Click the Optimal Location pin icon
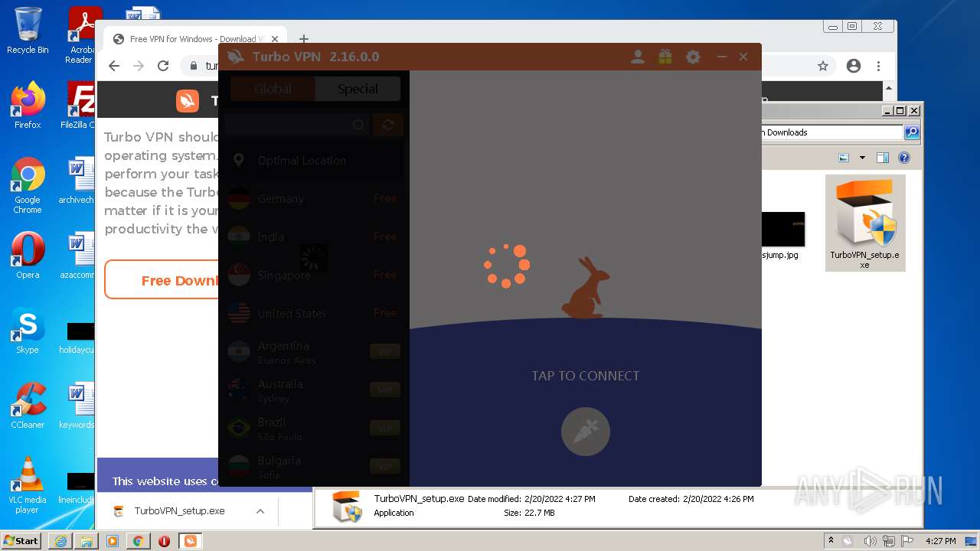The width and height of the screenshot is (980, 551). (x=239, y=161)
